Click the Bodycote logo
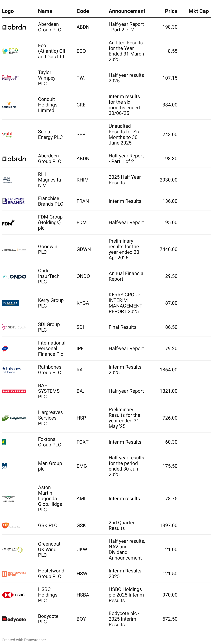 pyautogui.click(x=14, y=619)
